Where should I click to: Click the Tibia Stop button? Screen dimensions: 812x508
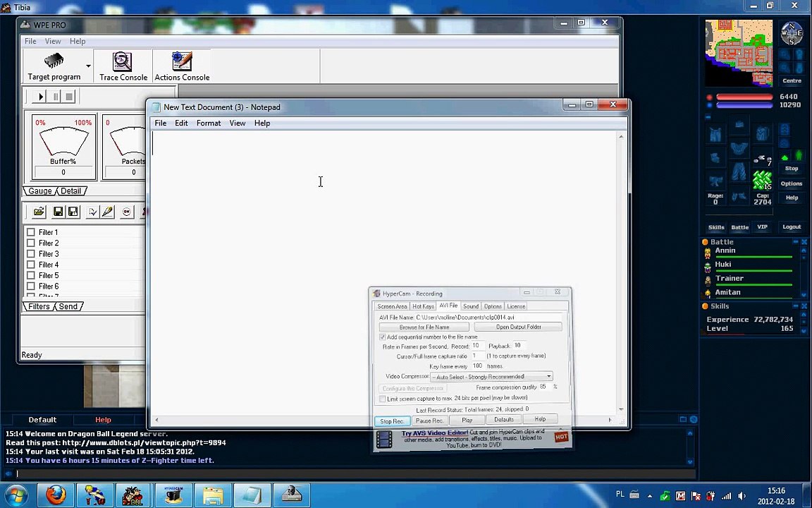(792, 169)
